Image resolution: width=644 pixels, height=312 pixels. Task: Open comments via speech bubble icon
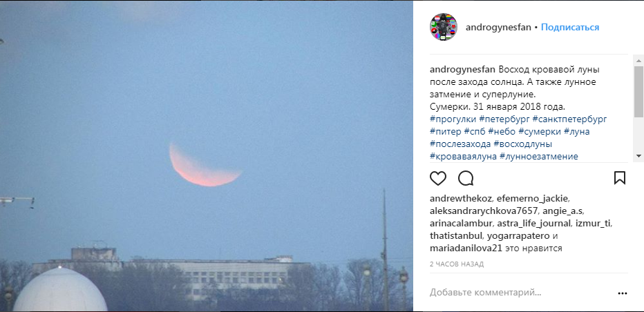(466, 178)
